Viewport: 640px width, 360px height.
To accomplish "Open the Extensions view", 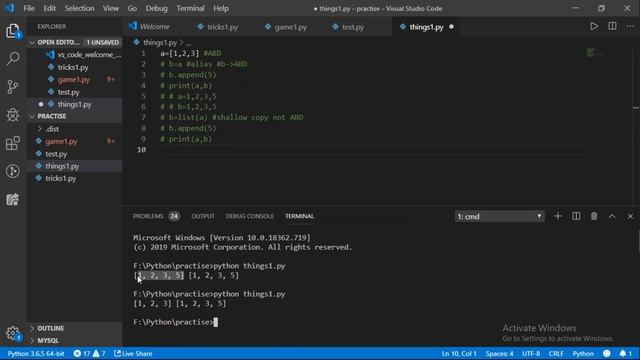I will point(13,143).
